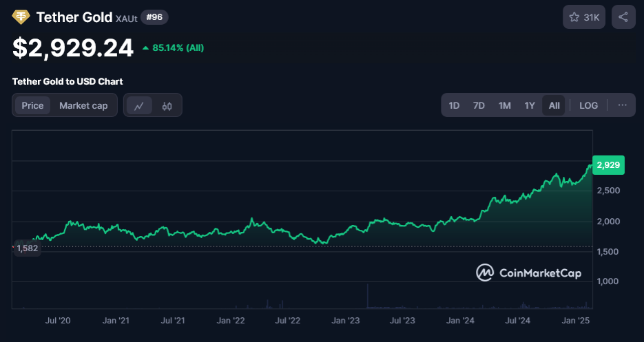Click the Jul '22 x-axis label

[288, 320]
